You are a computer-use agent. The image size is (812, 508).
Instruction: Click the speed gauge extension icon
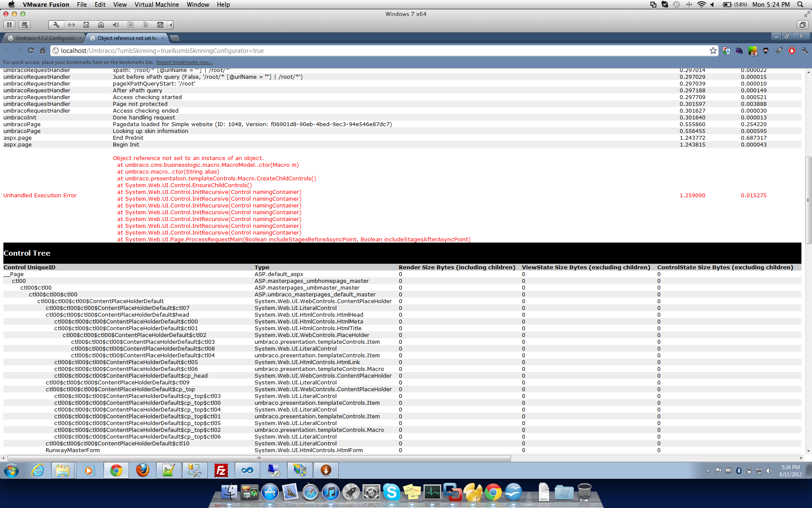(x=739, y=51)
